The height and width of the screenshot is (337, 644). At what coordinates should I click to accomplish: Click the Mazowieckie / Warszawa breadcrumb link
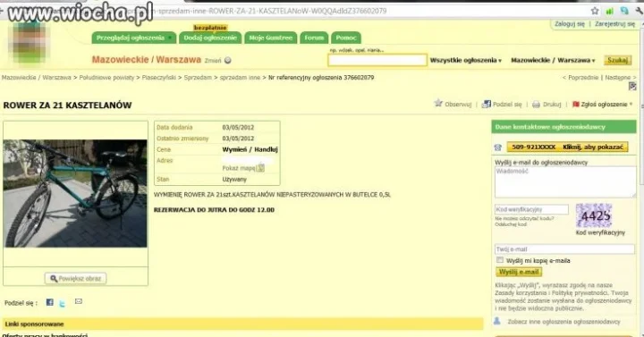[x=36, y=78]
